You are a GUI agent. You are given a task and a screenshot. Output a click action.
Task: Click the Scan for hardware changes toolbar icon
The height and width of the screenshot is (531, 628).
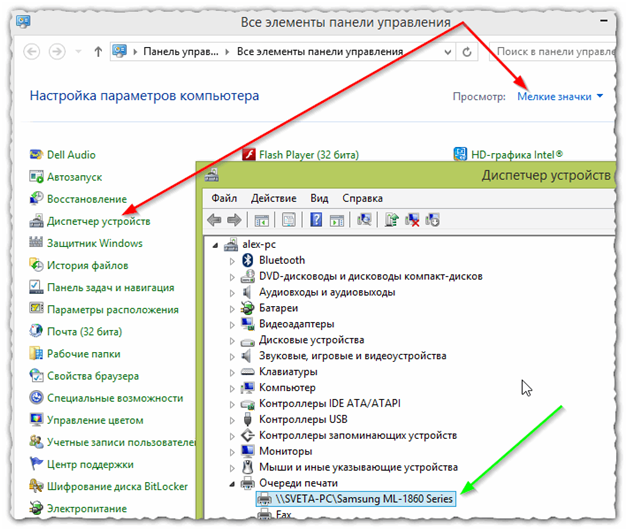(364, 220)
